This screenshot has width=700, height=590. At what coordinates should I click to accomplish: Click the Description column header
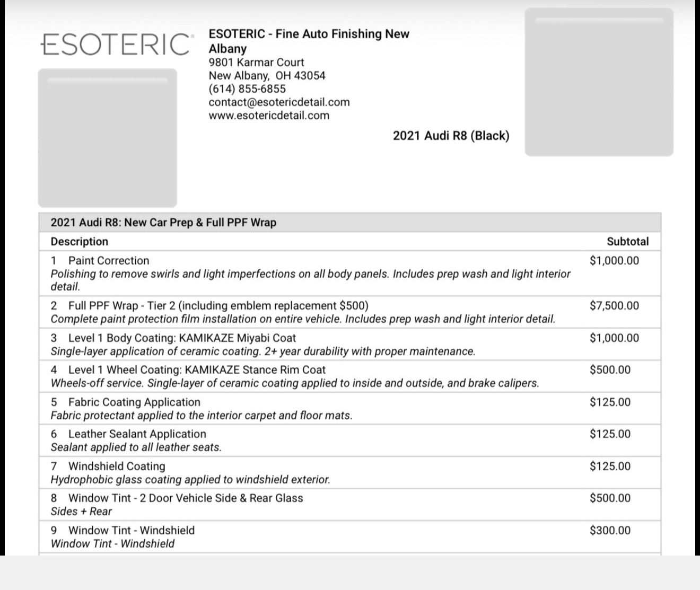[x=80, y=242]
